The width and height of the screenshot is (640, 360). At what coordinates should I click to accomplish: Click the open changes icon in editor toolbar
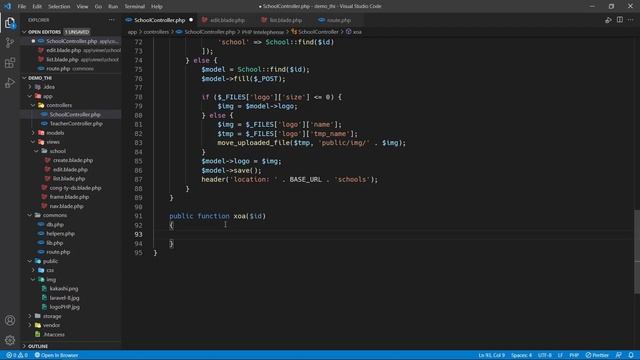point(608,20)
